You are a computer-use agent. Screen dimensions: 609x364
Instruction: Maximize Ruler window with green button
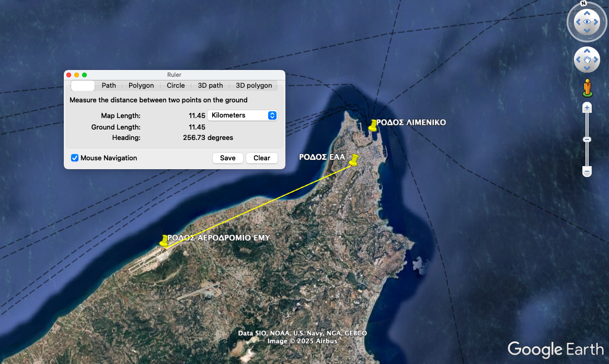84,75
